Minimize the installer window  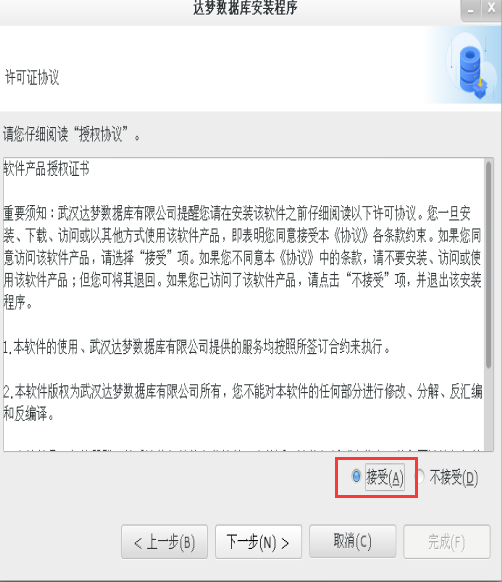click(470, 10)
